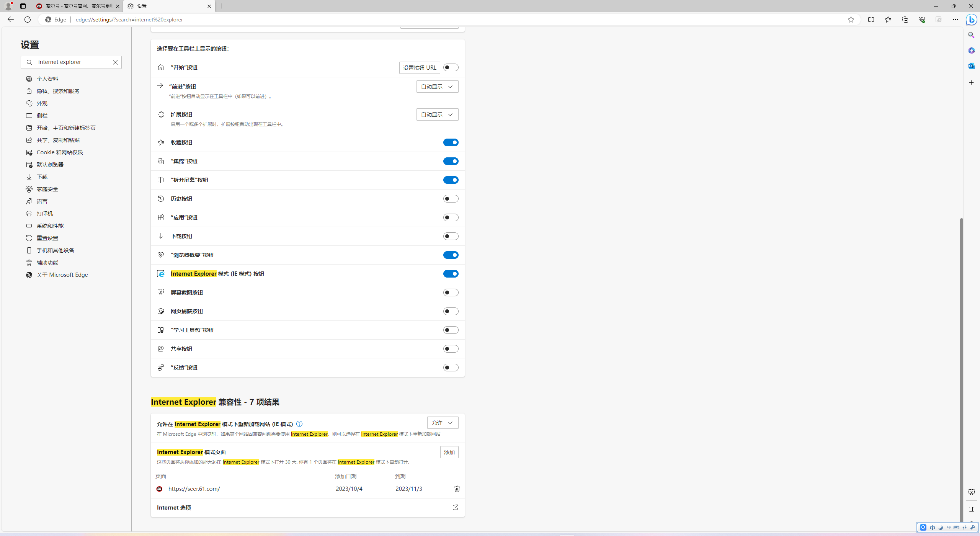
Task: Enable the 屏幕截图按钮 toggle
Action: click(x=451, y=293)
